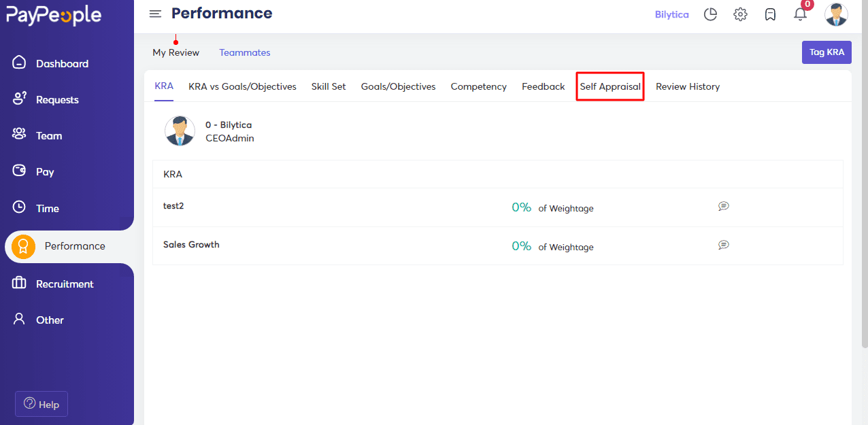The image size is (868, 425).
Task: Click the Performance page title
Action: coord(222,13)
